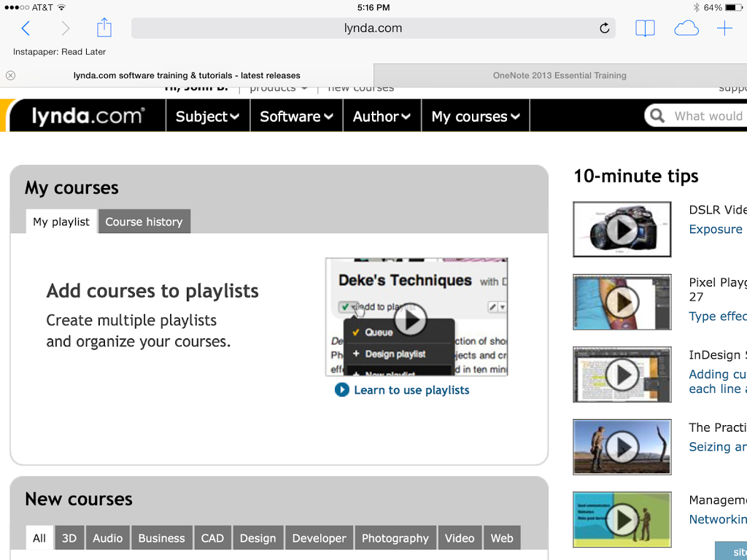
Task: Click the new courses header link
Action: (x=360, y=88)
